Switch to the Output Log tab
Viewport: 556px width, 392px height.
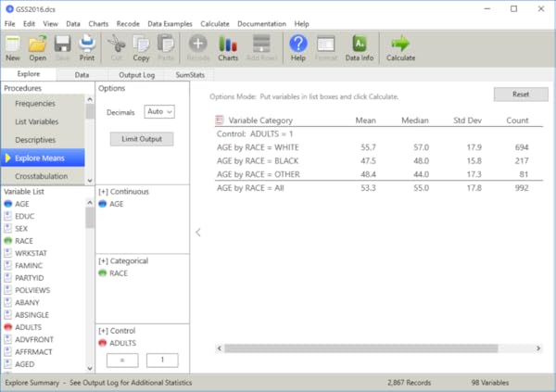(x=137, y=75)
